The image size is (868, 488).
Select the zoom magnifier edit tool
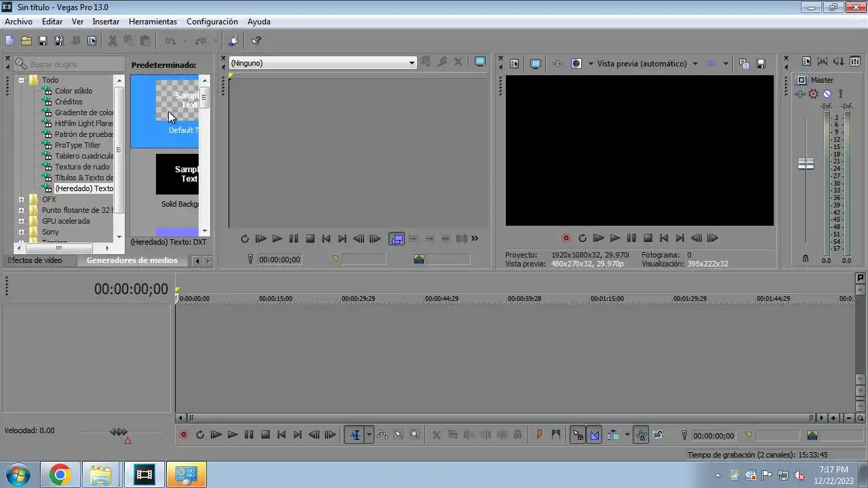(415, 435)
